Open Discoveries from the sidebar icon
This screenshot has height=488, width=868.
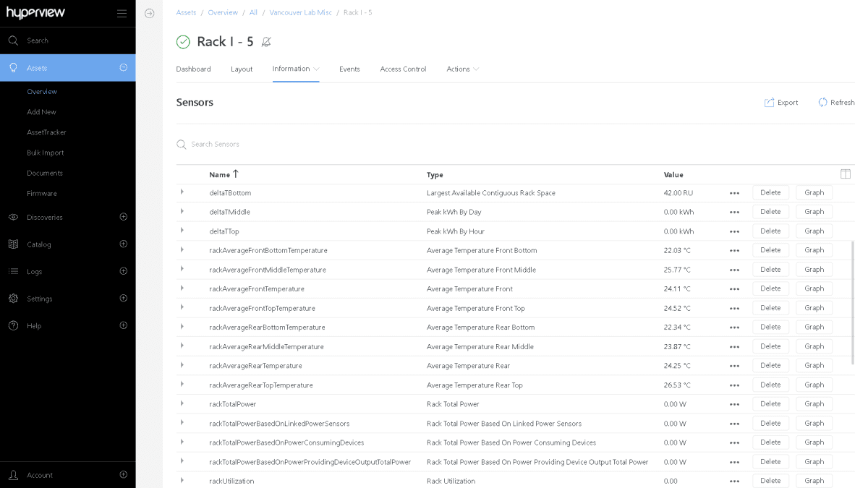[12, 217]
